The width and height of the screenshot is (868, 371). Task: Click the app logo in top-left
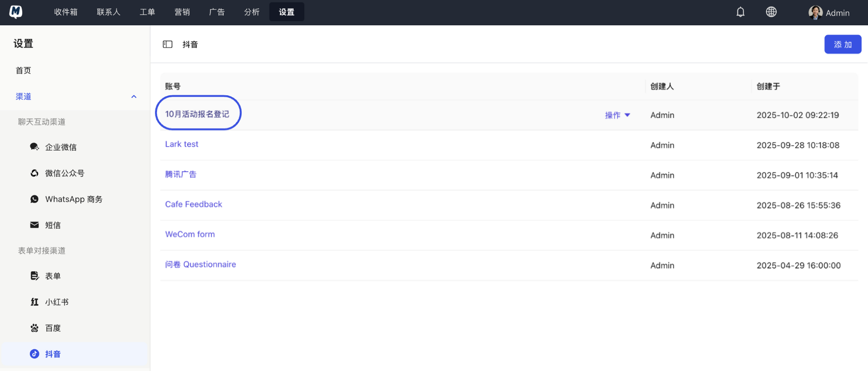(16, 12)
